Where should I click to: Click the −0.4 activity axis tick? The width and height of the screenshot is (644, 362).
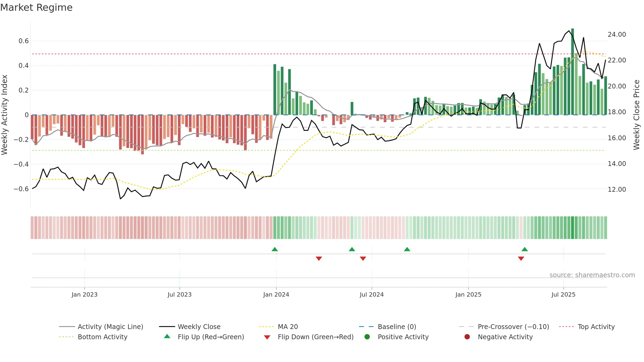click(21, 164)
